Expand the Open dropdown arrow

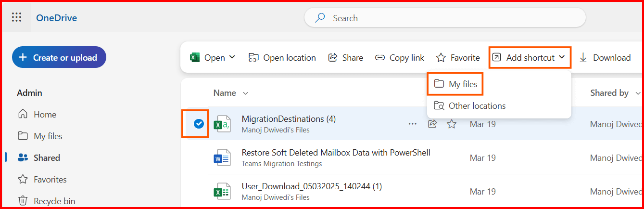232,57
